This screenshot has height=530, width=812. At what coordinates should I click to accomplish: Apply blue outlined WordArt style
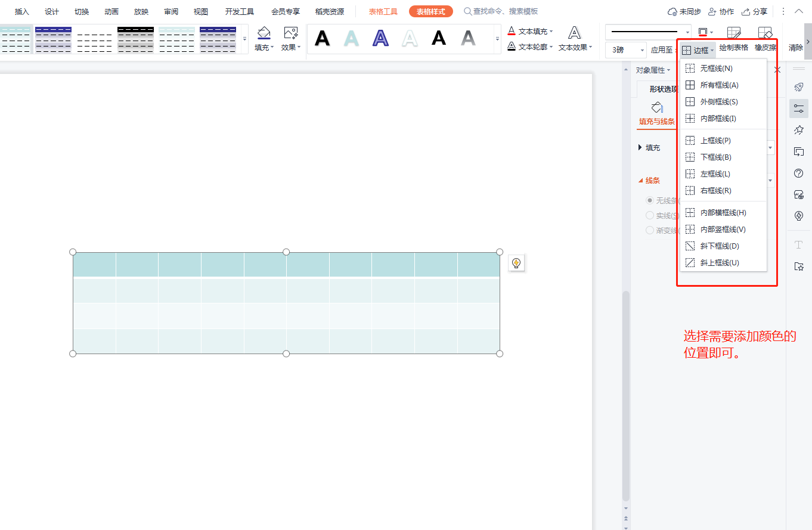tap(381, 39)
